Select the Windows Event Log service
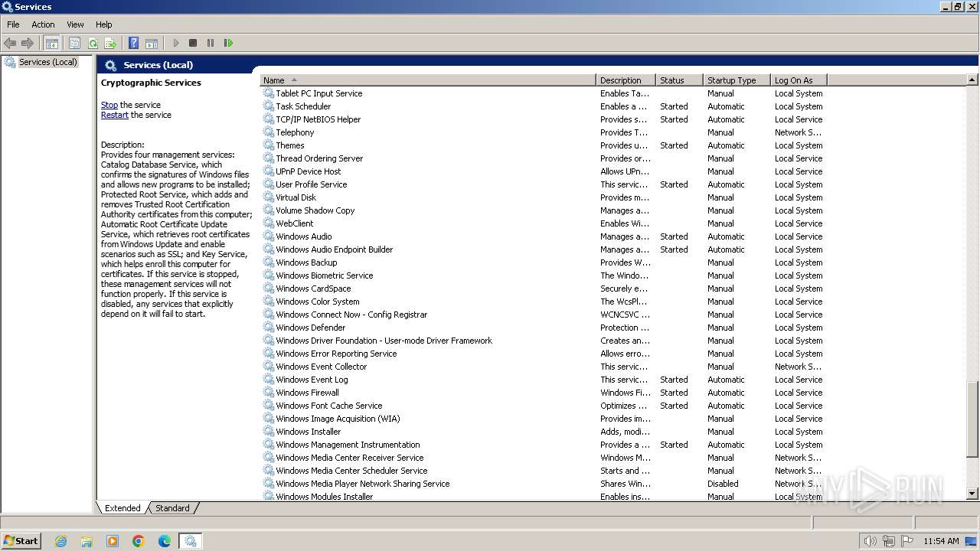980x551 pixels. (x=544, y=380)
